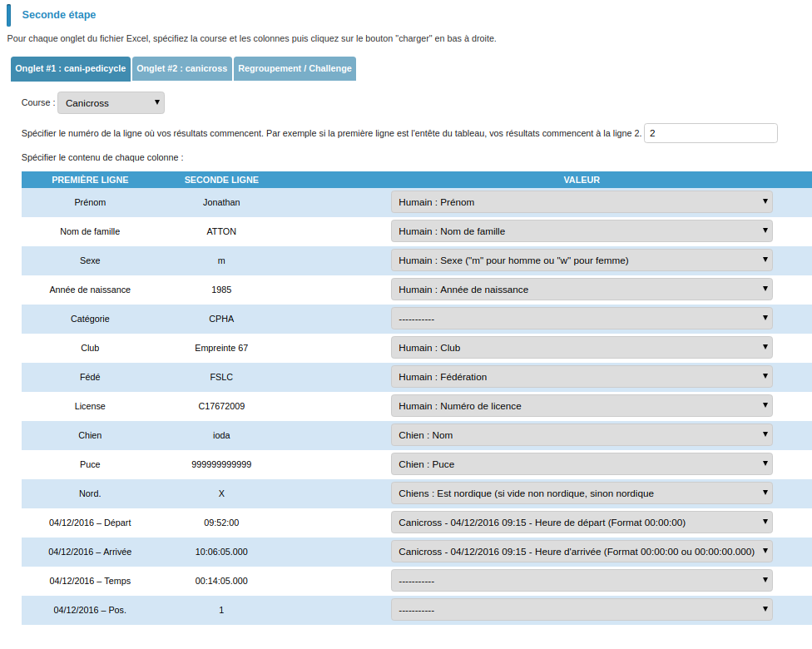Click the CPHA category cell
The height and width of the screenshot is (649, 812).
(x=221, y=319)
